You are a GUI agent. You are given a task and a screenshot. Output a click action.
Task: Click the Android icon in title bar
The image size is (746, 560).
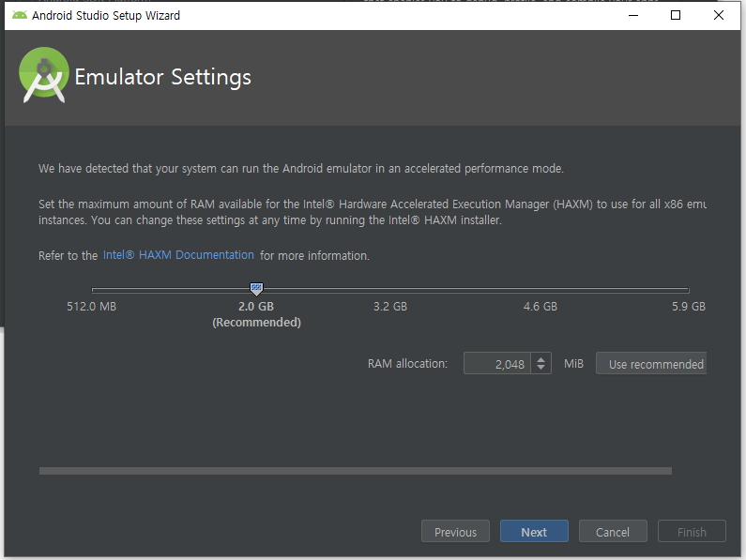20,15
